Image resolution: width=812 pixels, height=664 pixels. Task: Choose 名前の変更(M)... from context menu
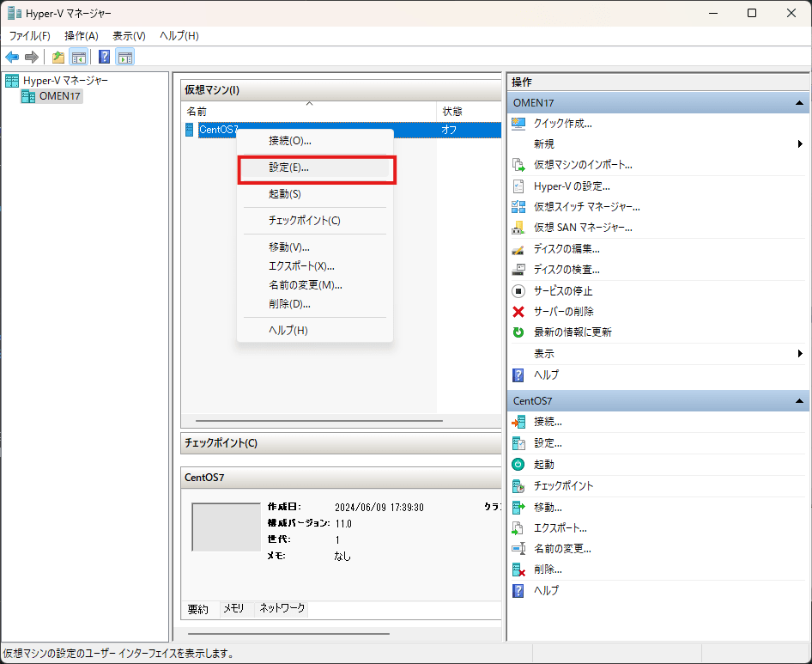coord(315,285)
